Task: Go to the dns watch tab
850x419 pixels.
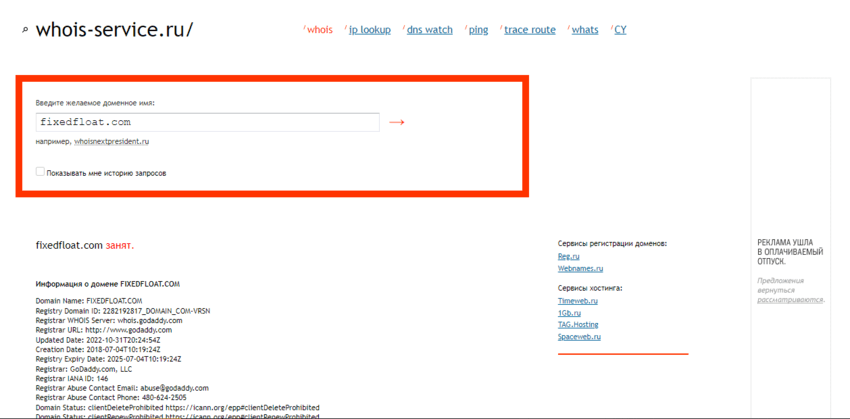Action: [x=429, y=30]
